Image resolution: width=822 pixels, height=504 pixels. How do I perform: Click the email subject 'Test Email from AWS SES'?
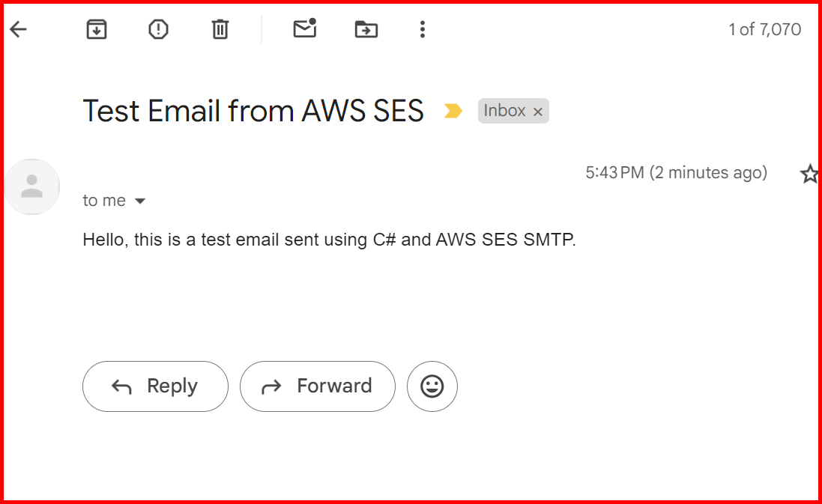[x=253, y=110]
